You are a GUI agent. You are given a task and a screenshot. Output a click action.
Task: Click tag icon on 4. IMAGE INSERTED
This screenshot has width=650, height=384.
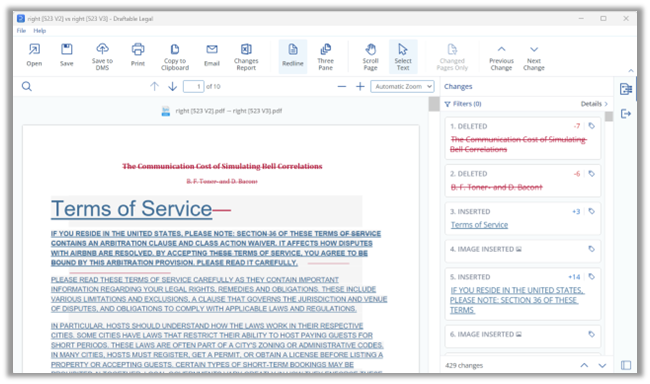click(x=592, y=249)
